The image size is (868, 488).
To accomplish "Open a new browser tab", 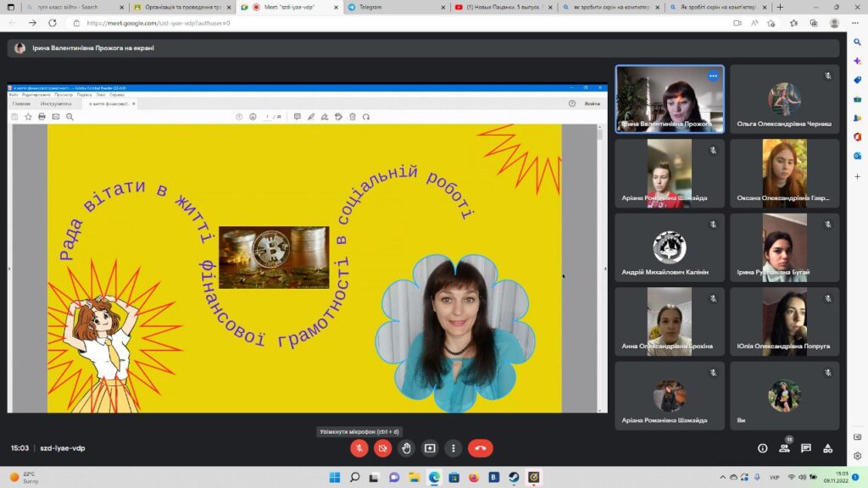I will tap(780, 7).
